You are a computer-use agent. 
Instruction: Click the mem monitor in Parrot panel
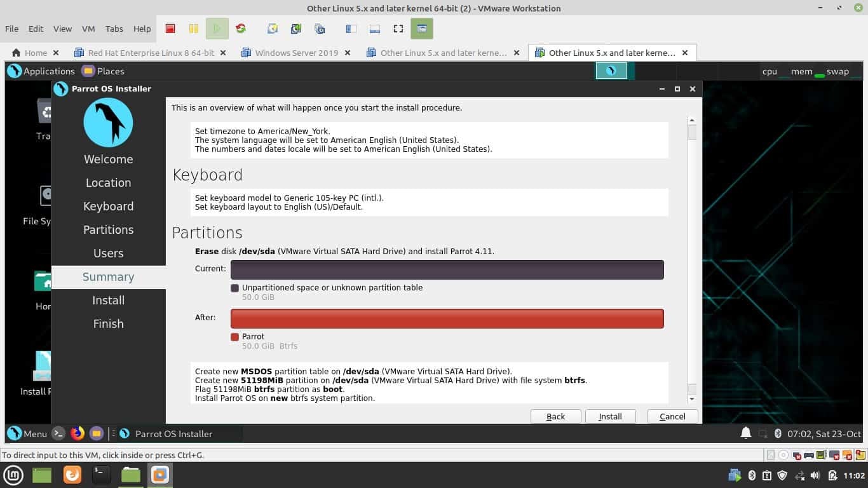click(807, 71)
